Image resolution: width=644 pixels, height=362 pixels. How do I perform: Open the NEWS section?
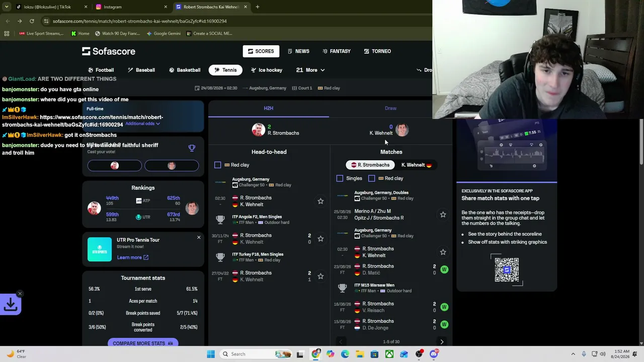click(298, 51)
